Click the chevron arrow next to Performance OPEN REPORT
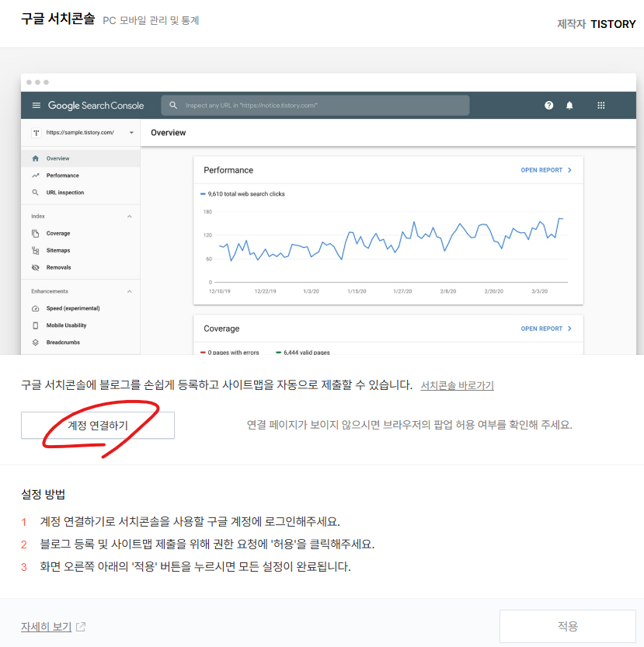644x647 pixels. click(x=569, y=170)
